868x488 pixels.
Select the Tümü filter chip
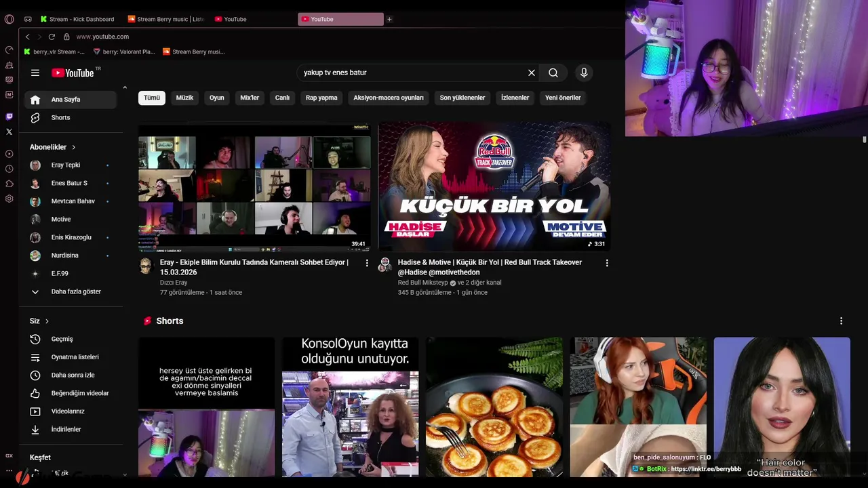[x=152, y=98]
